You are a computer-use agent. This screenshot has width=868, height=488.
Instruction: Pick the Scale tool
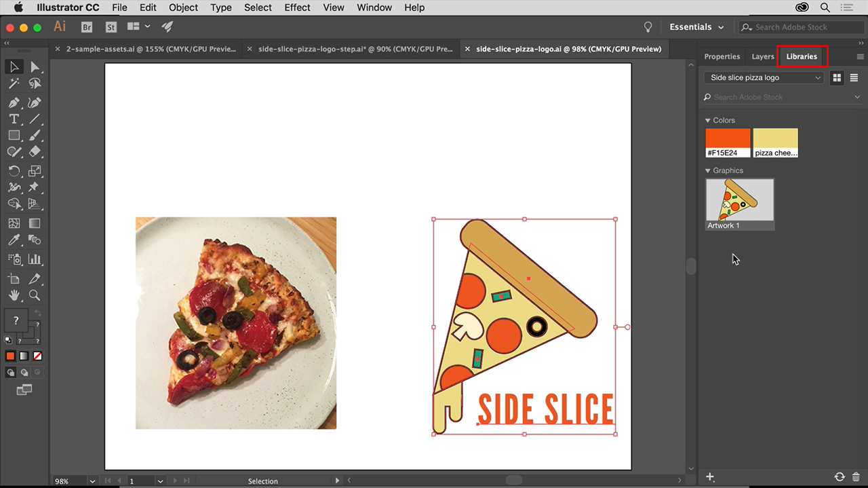click(35, 171)
